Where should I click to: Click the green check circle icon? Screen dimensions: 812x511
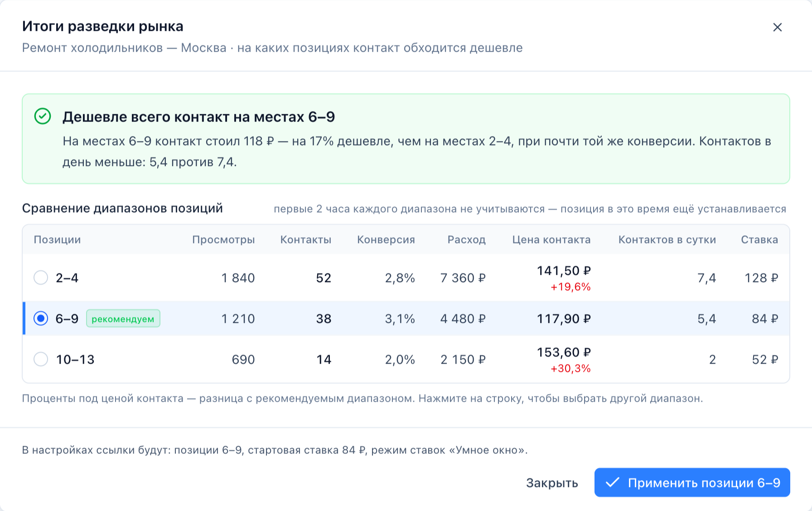click(43, 117)
